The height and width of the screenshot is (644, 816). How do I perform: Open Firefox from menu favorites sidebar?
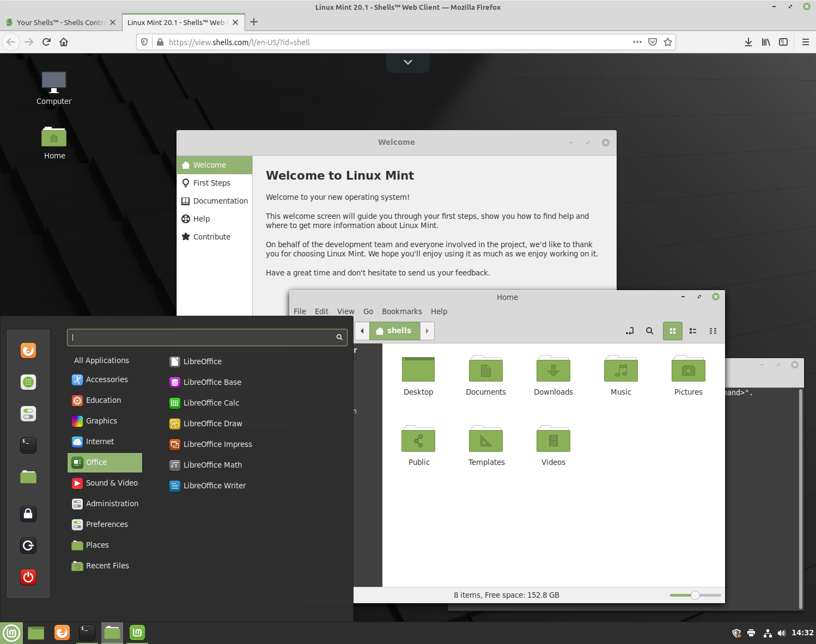pyautogui.click(x=28, y=350)
